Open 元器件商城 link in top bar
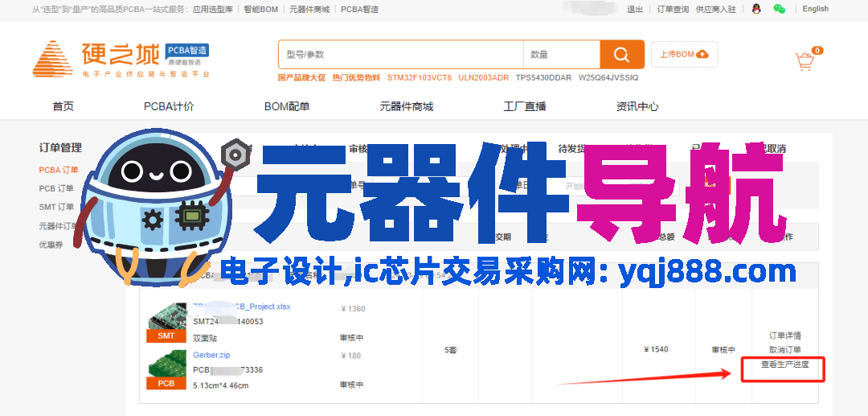This screenshot has width=868, height=416. 309,10
